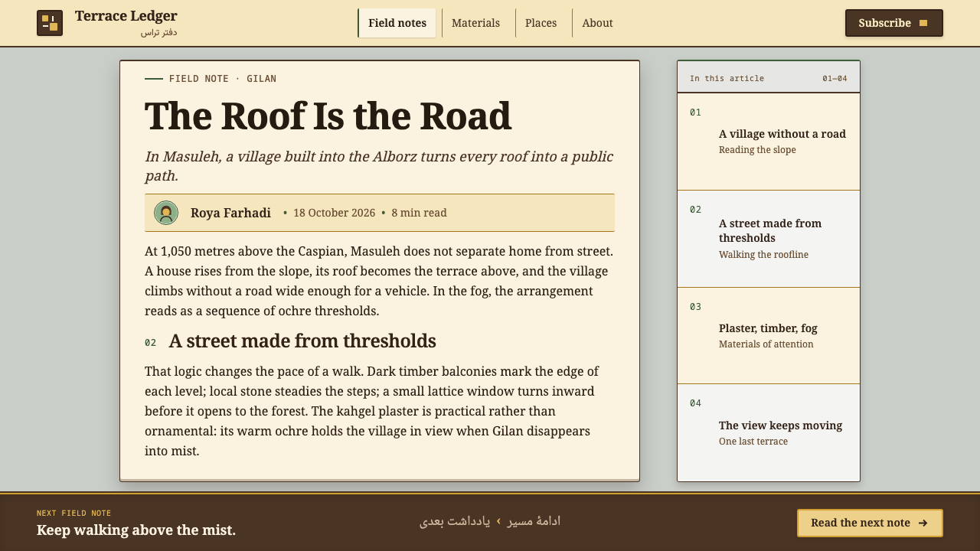The height and width of the screenshot is (551, 980).
Task: Jump to Plaster, timber, fog section
Action: tap(769, 336)
